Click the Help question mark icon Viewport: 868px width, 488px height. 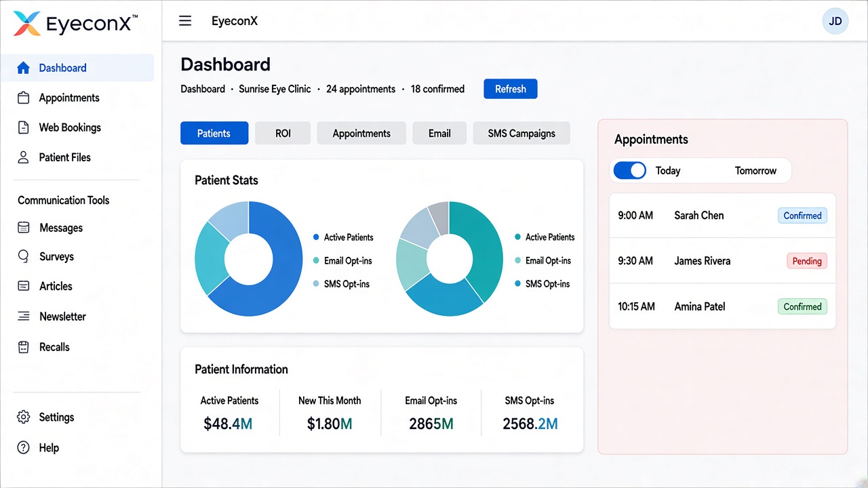[x=23, y=447]
